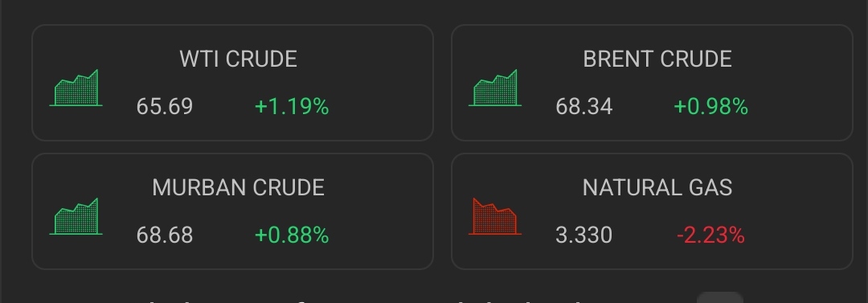Click empty area right of Brent's +0.98%
This screenshot has height=303, width=868.
800,106
